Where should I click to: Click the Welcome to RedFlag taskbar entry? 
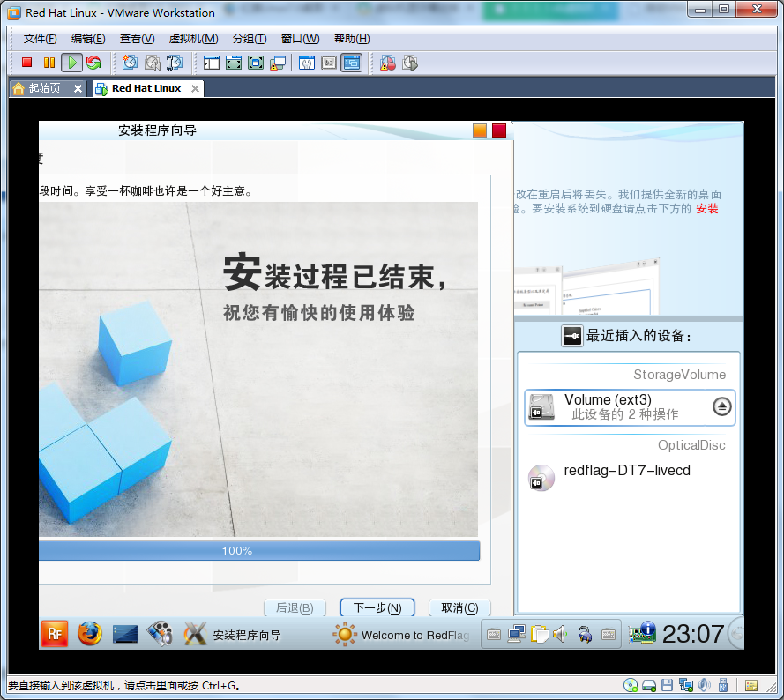401,635
